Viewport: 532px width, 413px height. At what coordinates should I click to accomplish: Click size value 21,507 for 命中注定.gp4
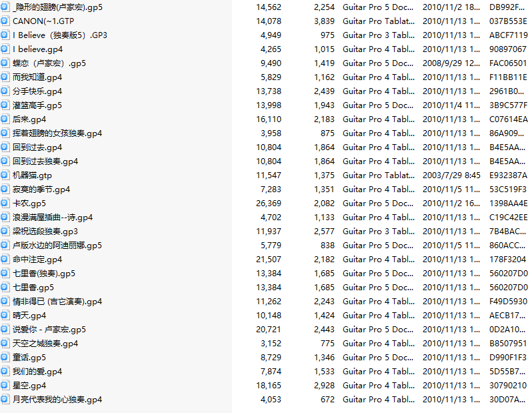(x=269, y=259)
